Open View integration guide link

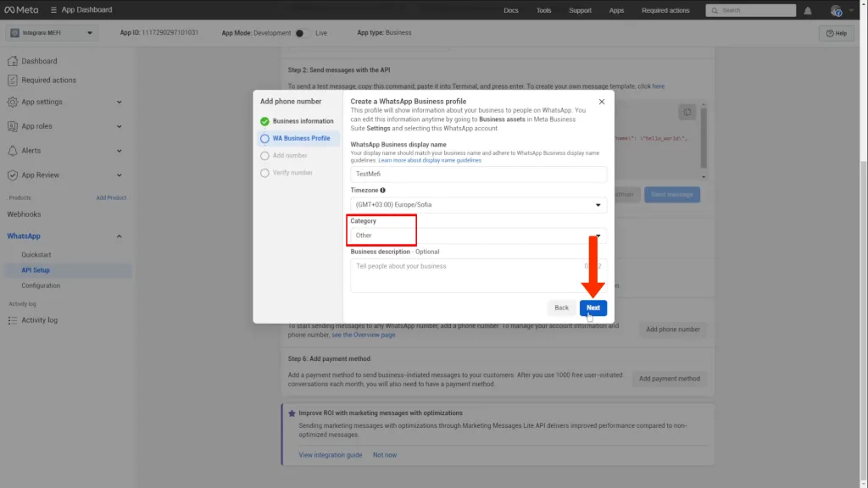(x=330, y=455)
